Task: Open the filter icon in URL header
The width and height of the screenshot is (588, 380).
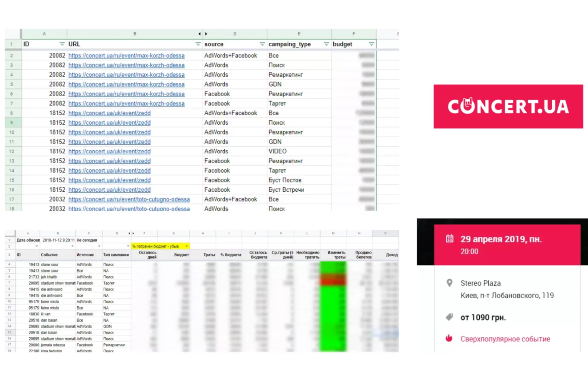Action: coord(198,44)
